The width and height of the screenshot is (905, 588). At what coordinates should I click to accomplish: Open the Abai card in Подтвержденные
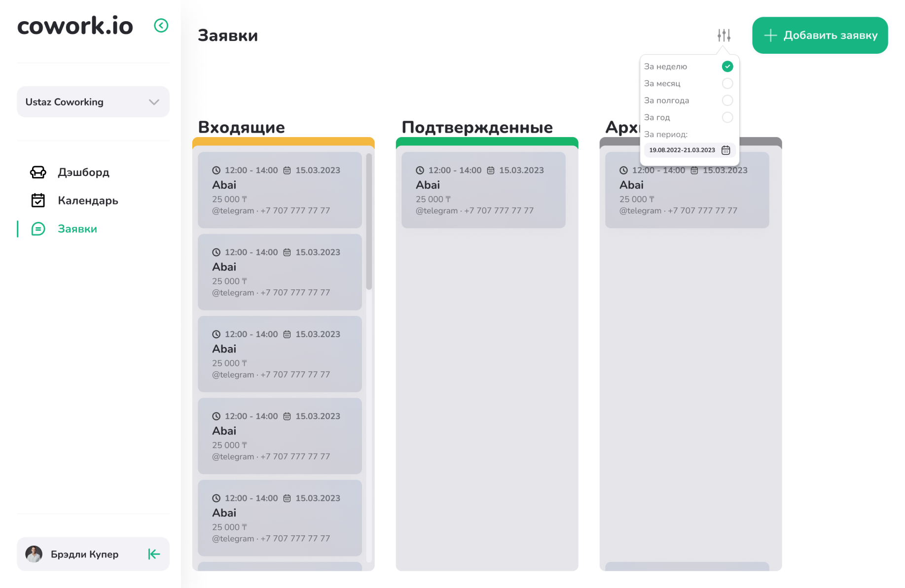483,190
